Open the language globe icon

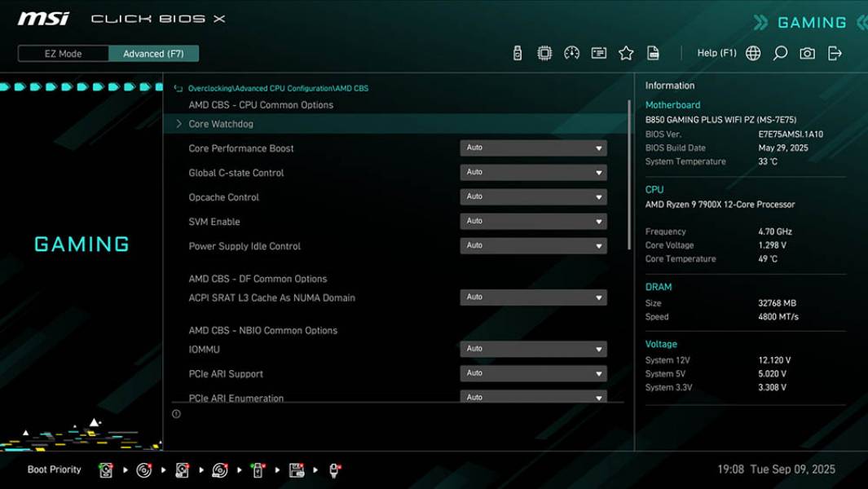752,52
